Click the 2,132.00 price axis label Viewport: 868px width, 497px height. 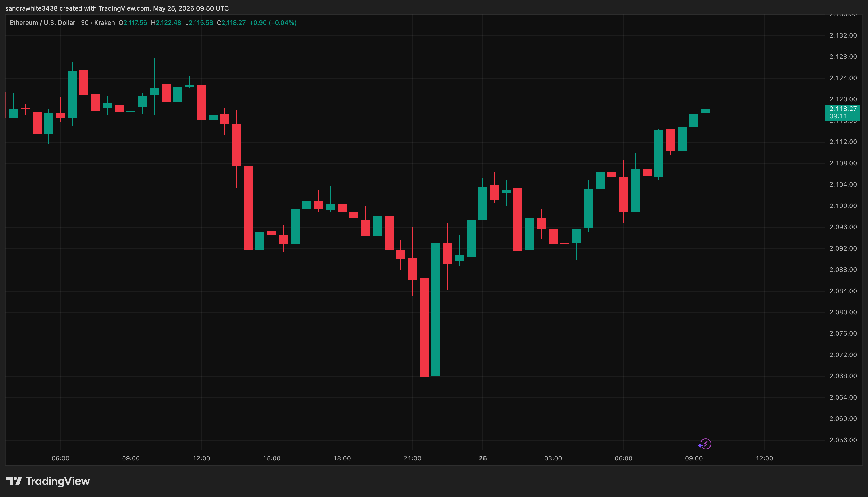pyautogui.click(x=843, y=35)
